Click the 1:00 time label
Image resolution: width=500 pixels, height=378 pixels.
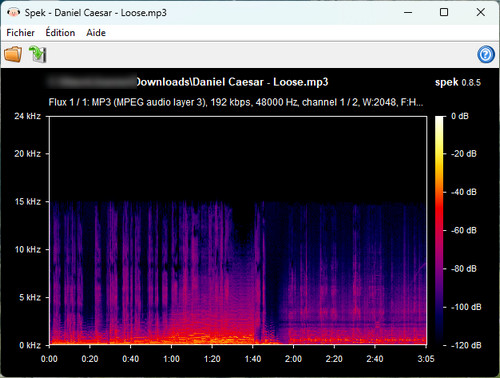click(171, 359)
